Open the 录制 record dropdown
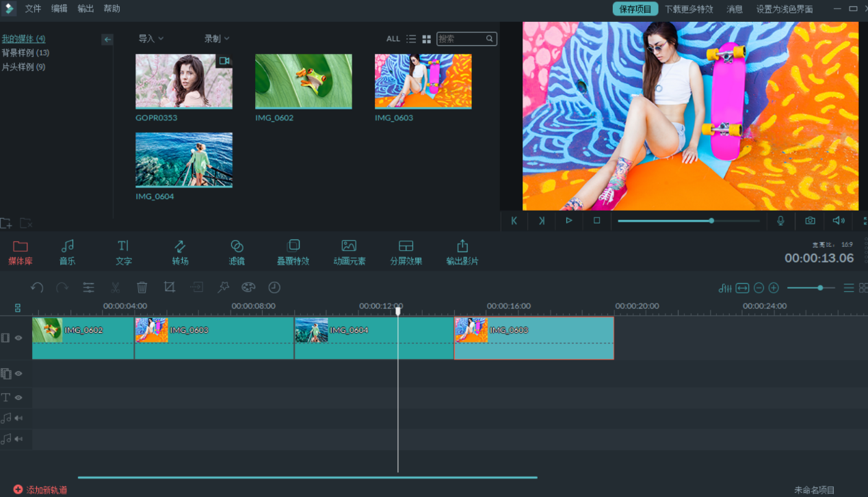Image resolution: width=868 pixels, height=497 pixels. [x=217, y=39]
